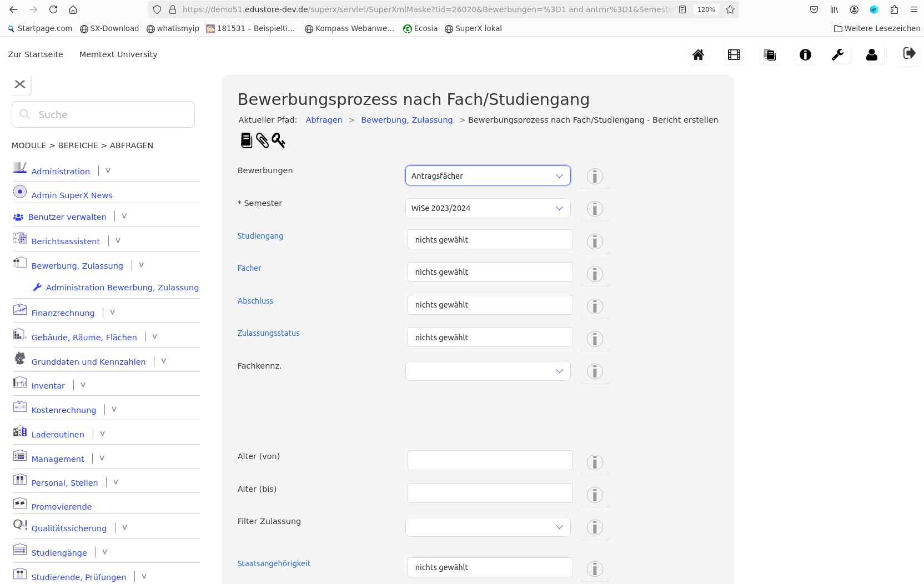Screen dimensions: 924x584
Task: Open the Semester dropdown WiSe 2023/2024
Action: tap(488, 208)
